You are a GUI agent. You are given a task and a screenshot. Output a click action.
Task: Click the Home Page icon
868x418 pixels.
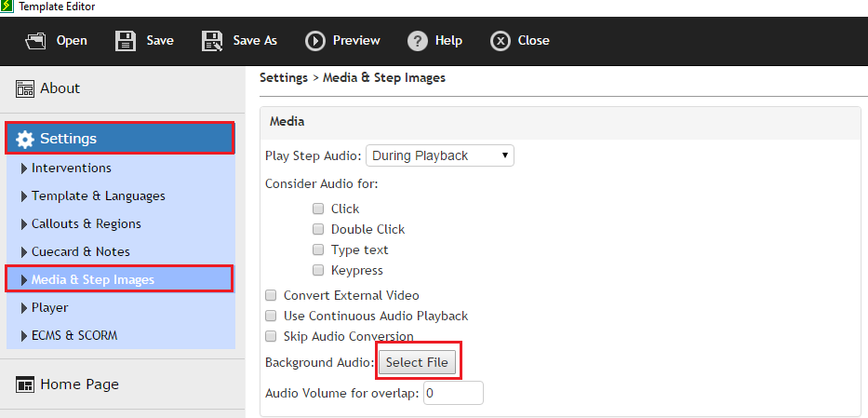pyautogui.click(x=25, y=384)
